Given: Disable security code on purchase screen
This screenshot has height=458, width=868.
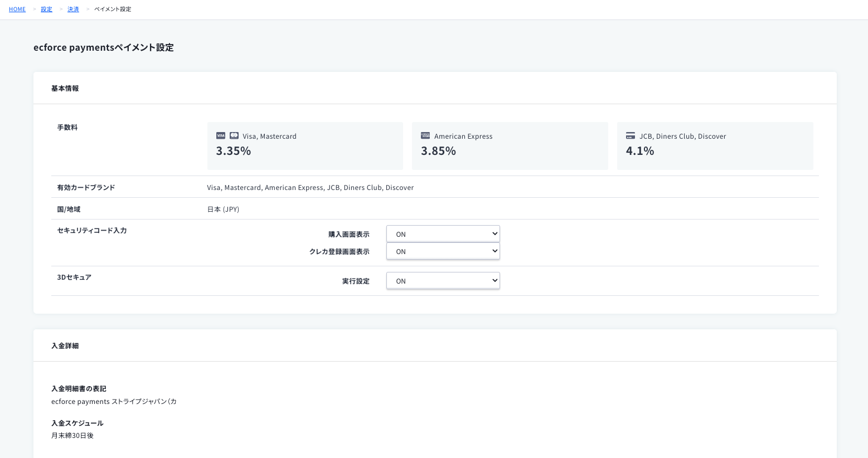Looking at the screenshot, I should tap(443, 233).
